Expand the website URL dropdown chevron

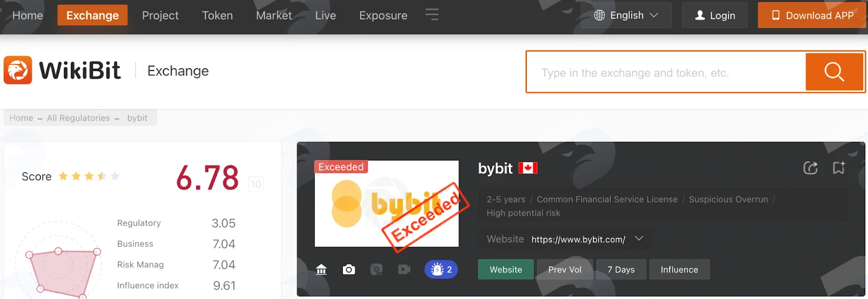(639, 238)
